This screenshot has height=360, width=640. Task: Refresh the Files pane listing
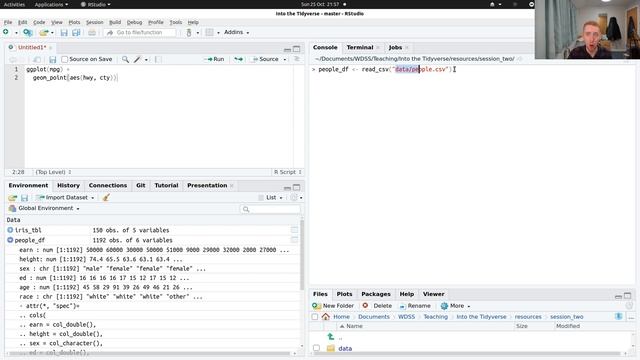pyautogui.click(x=629, y=306)
